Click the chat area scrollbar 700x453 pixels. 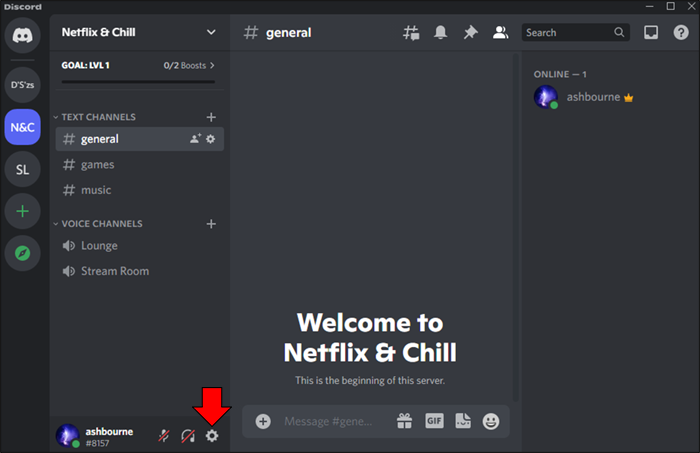click(516, 228)
